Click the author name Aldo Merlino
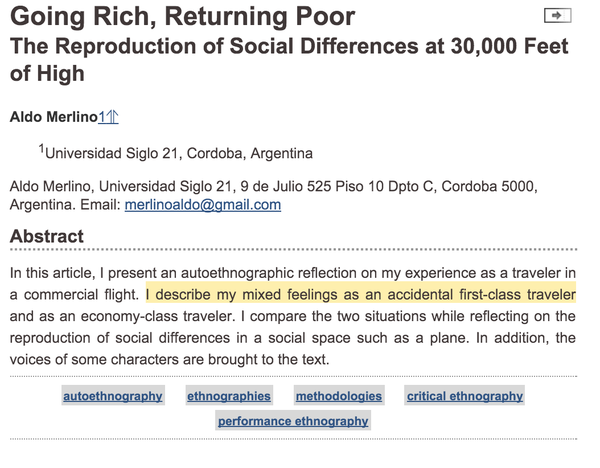Image resolution: width=600 pixels, height=468 pixels. [x=54, y=117]
